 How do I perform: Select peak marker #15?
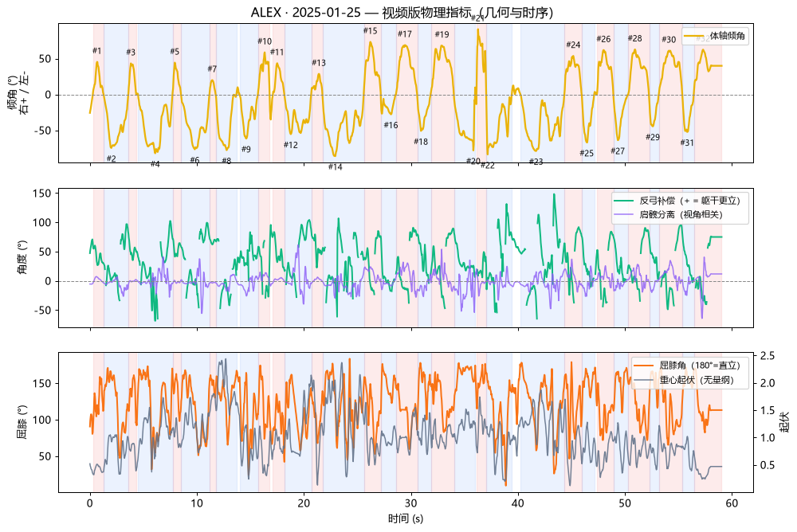pos(370,31)
